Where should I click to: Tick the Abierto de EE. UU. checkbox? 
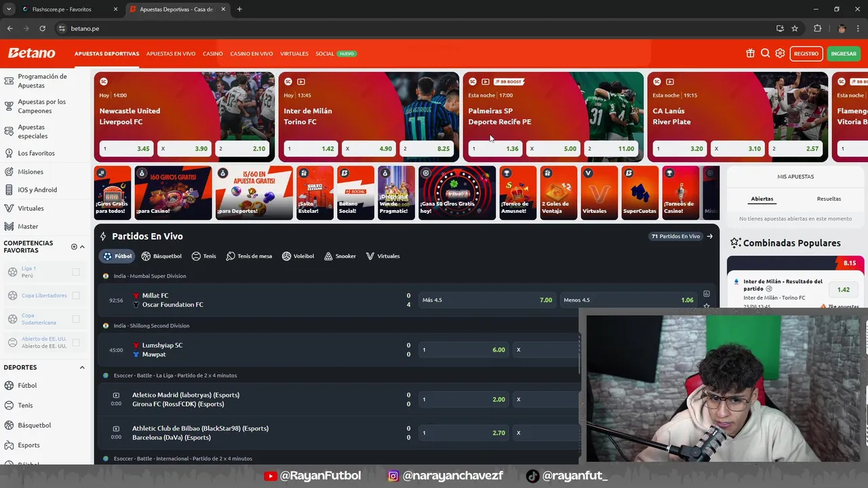click(x=76, y=342)
